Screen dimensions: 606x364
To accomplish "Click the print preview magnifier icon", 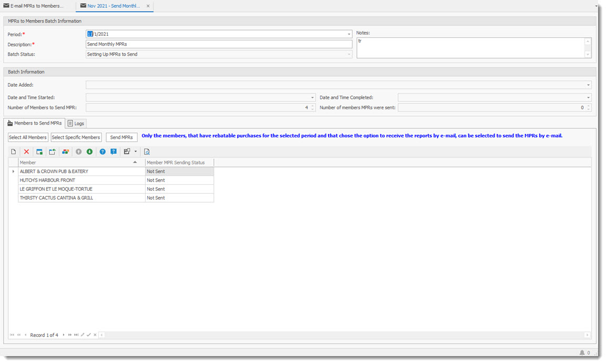I will [x=147, y=152].
